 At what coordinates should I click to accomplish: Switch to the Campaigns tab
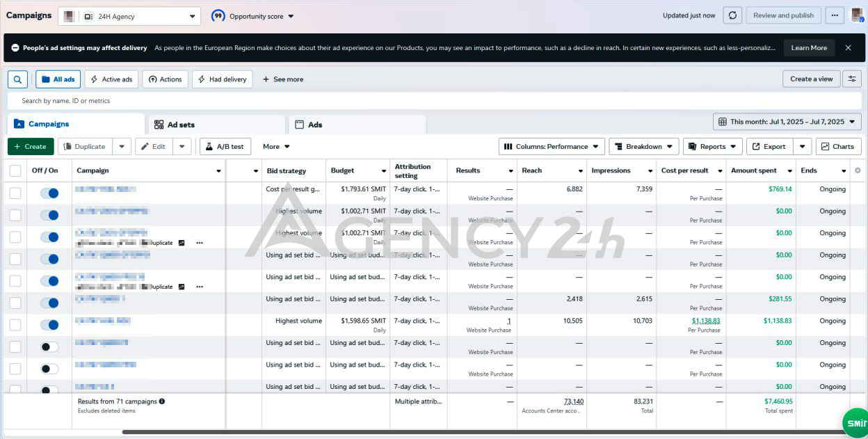77,124
